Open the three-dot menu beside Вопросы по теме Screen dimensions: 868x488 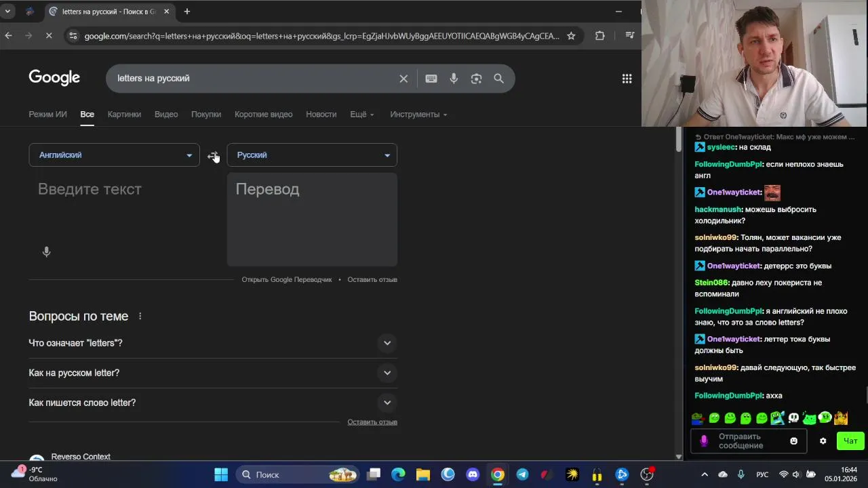point(140,317)
